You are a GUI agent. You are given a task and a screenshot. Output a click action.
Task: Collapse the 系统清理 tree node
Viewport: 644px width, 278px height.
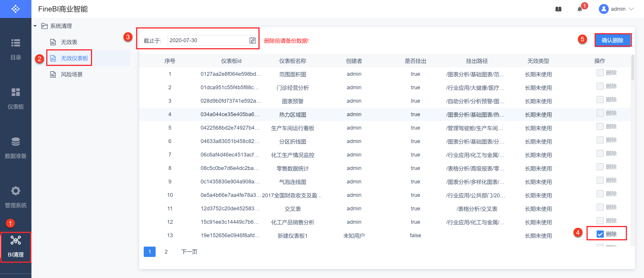pos(35,26)
